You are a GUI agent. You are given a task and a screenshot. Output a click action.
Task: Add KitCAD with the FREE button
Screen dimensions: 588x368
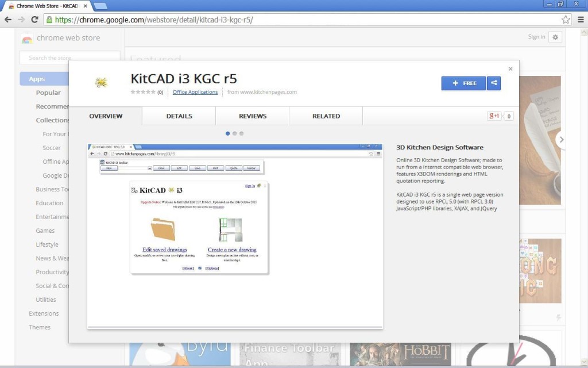tap(463, 83)
